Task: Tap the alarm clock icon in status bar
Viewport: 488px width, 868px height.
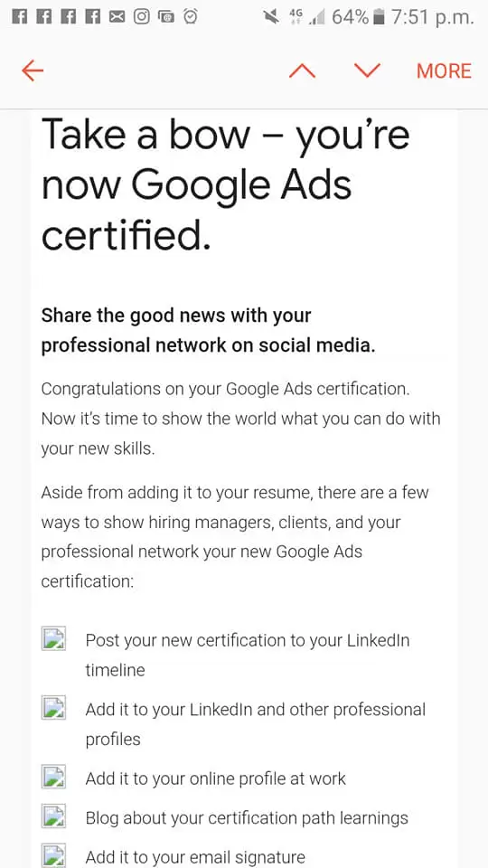Action: [191, 17]
